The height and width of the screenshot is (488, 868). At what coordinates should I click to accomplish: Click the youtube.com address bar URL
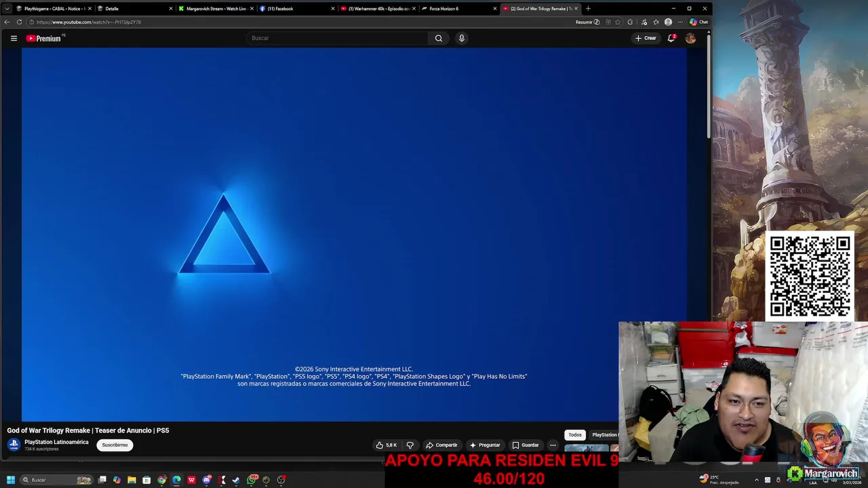[89, 22]
